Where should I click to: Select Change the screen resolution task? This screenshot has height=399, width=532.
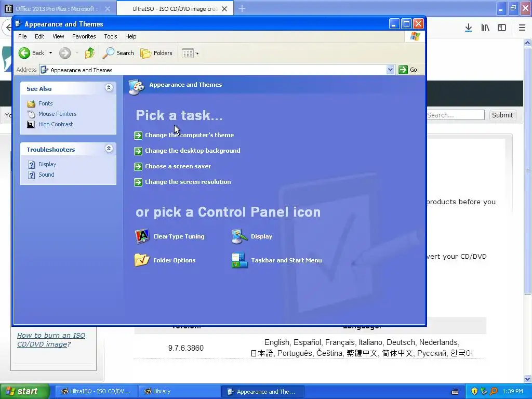click(188, 182)
